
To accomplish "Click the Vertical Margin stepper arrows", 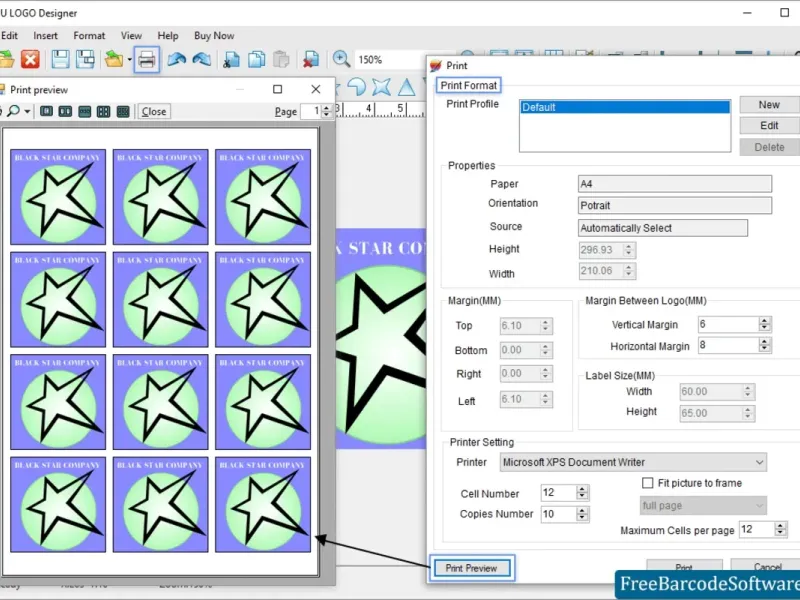I will point(764,324).
